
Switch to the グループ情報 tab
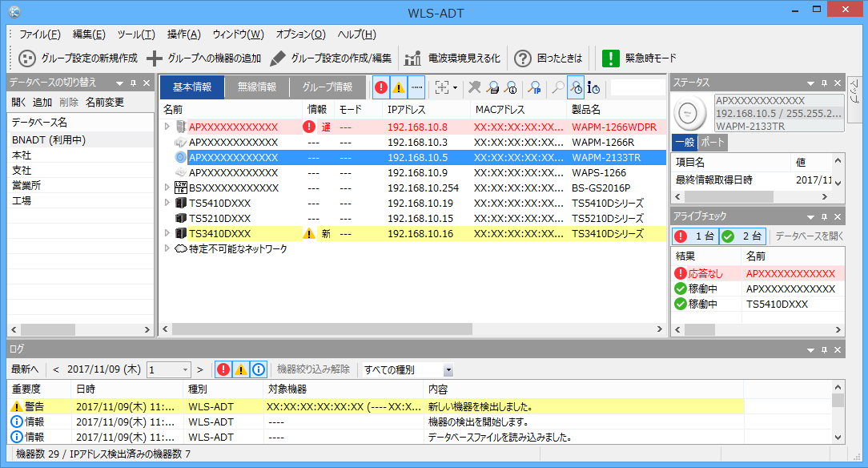click(x=328, y=87)
